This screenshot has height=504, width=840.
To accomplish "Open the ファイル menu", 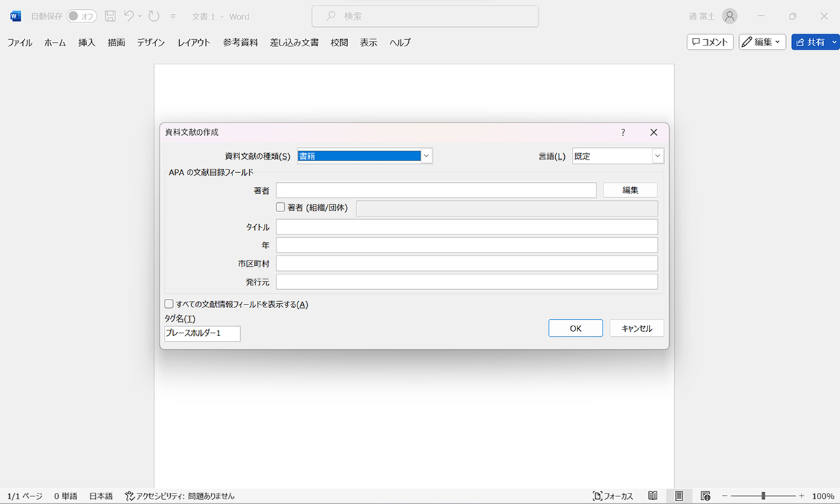I will click(x=20, y=42).
